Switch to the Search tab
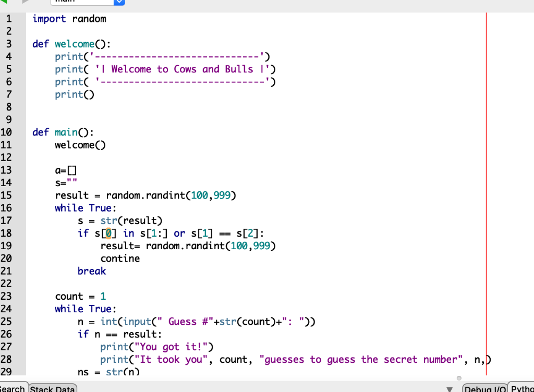This screenshot has height=392, width=534. tap(12, 388)
